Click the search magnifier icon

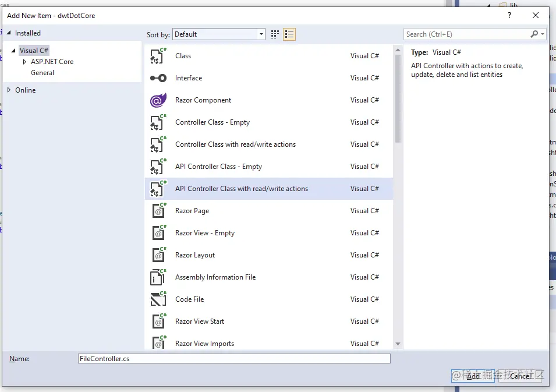(534, 34)
